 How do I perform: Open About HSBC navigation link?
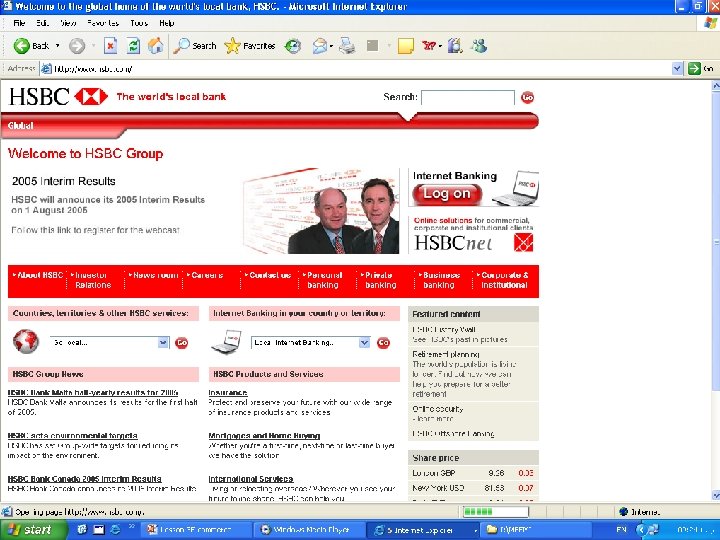(x=38, y=275)
